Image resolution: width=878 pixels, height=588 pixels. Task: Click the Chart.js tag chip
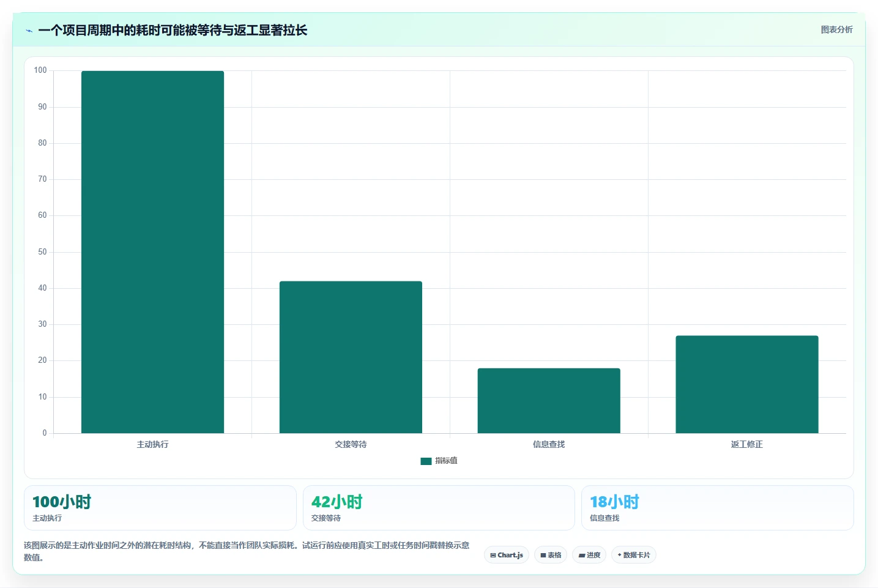coord(507,555)
